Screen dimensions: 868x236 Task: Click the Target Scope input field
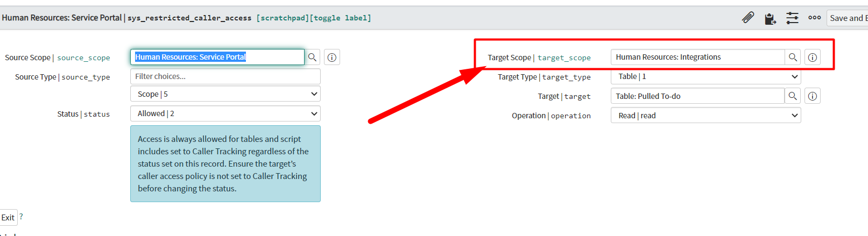(697, 57)
